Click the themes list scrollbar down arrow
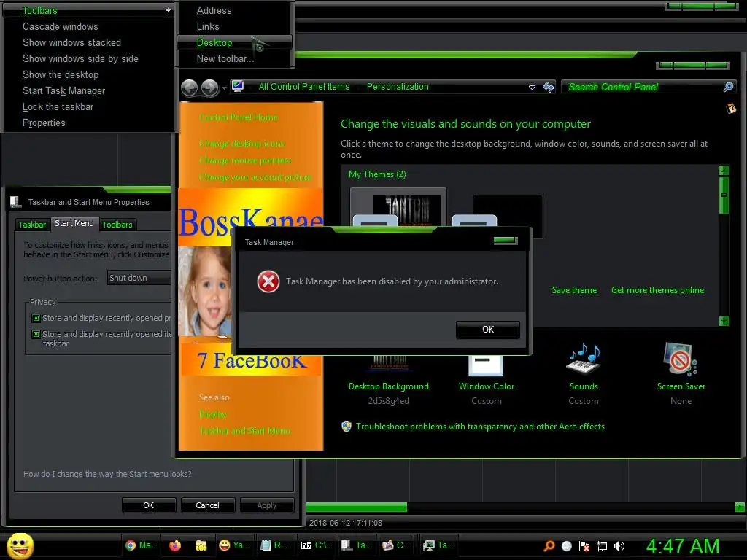 pyautogui.click(x=724, y=322)
